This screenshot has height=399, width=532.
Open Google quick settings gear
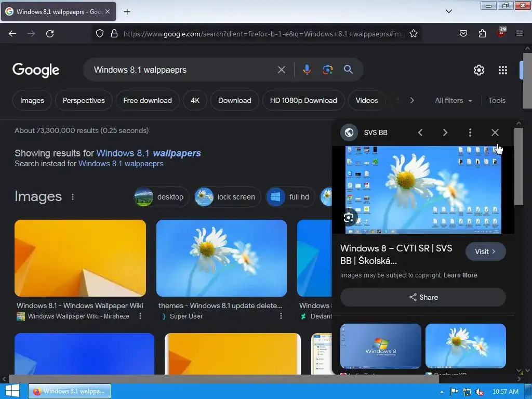click(478, 70)
